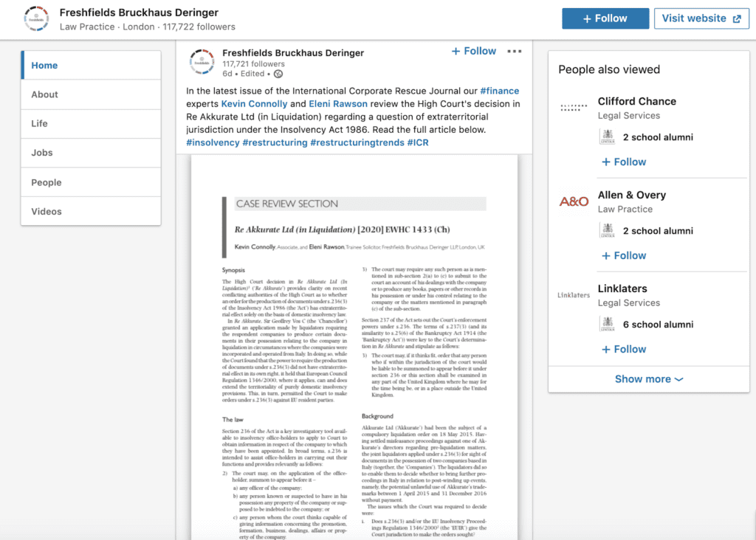Image resolution: width=756 pixels, height=540 pixels.
Task: Click post author name Freshfields Bruckhaus Deringer
Action: pos(293,52)
